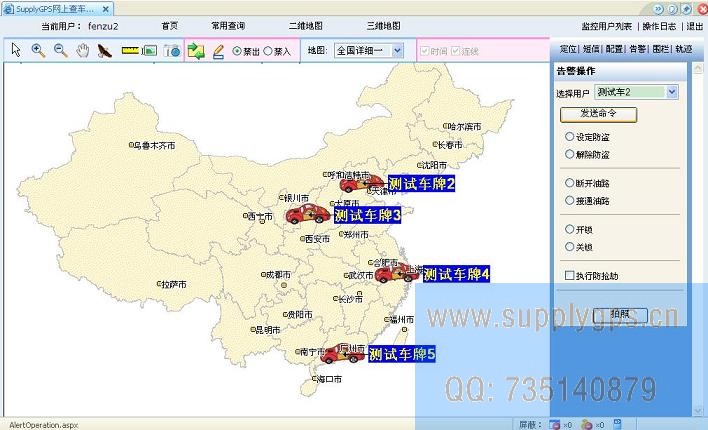Switch to the 轨迹 tab
This screenshot has height=430, width=708.
[683, 48]
